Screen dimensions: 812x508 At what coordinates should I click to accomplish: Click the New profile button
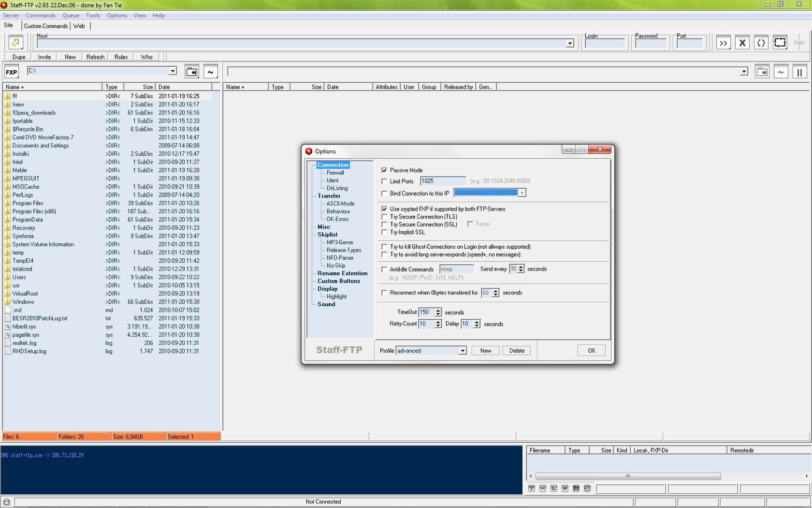[486, 351]
